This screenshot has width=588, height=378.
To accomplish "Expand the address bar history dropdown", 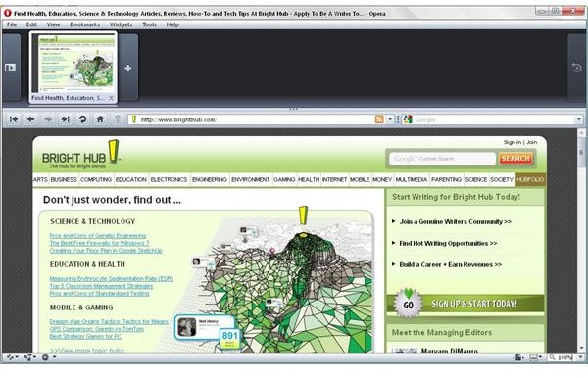I will (x=390, y=119).
